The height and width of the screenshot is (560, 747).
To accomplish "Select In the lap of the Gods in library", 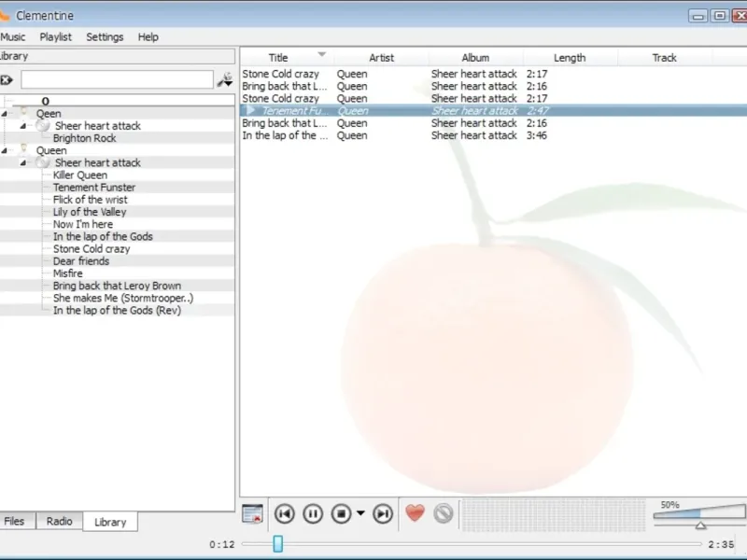I will [103, 237].
